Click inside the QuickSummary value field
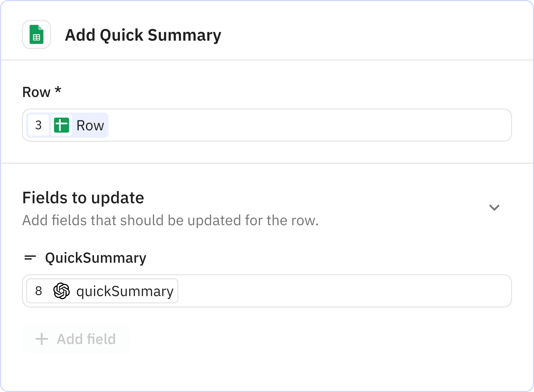 313,291
